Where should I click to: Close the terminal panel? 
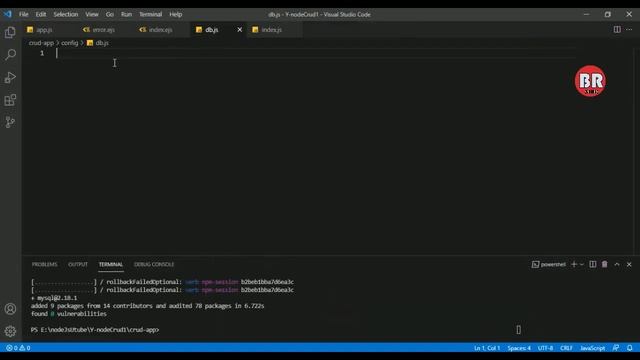point(629,264)
